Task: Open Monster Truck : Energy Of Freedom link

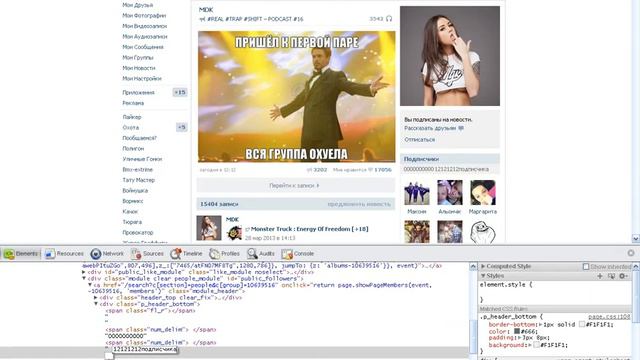Action: pyautogui.click(x=309, y=229)
